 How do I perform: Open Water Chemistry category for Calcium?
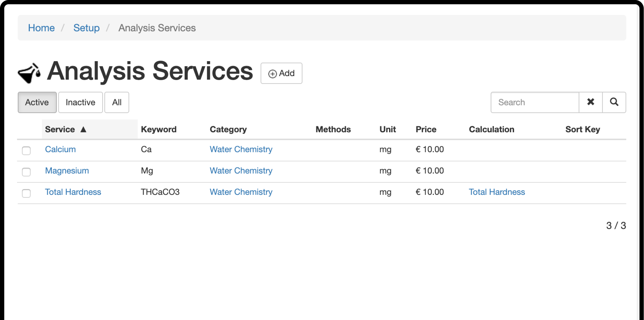[x=241, y=149]
